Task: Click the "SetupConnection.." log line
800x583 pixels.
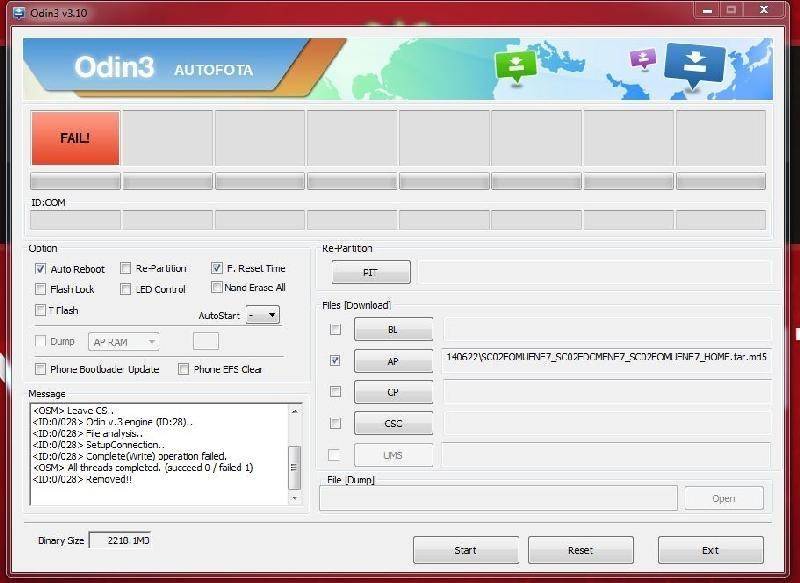Action: click(x=98, y=445)
